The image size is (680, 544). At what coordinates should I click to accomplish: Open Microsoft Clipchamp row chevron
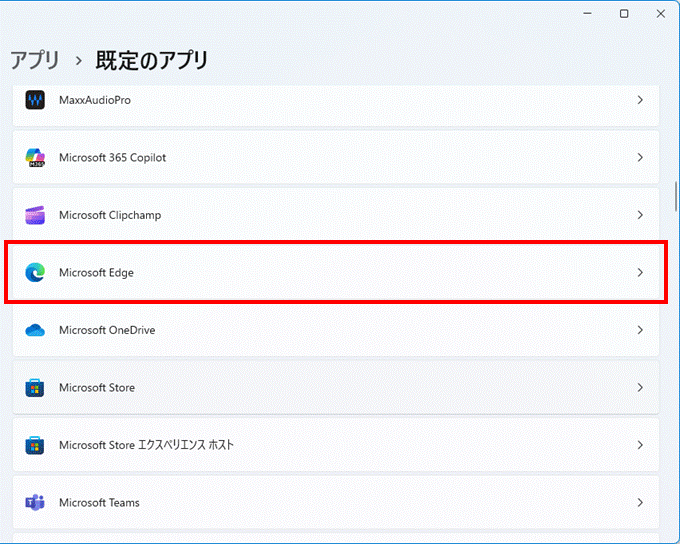coord(640,215)
